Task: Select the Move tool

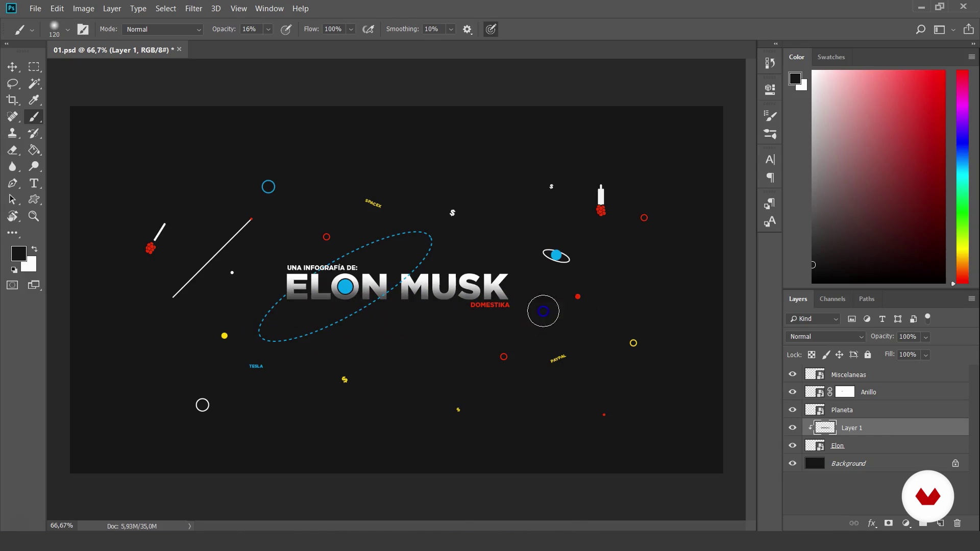Action: pyautogui.click(x=12, y=67)
